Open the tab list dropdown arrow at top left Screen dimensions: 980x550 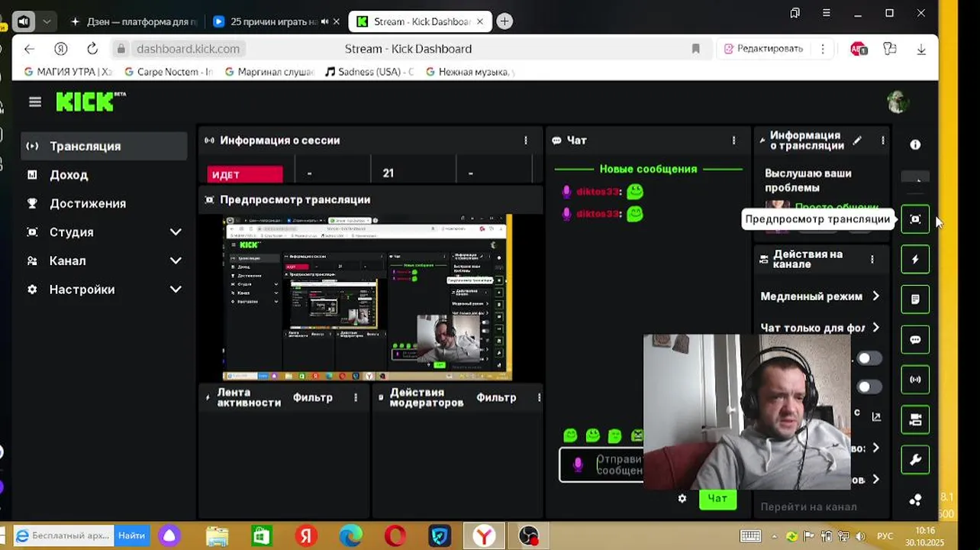point(47,21)
